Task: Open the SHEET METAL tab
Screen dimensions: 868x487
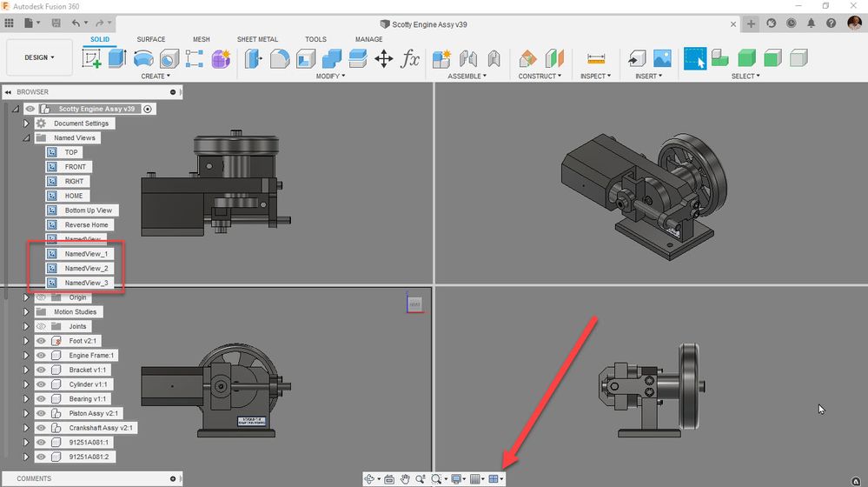Action: click(x=257, y=39)
